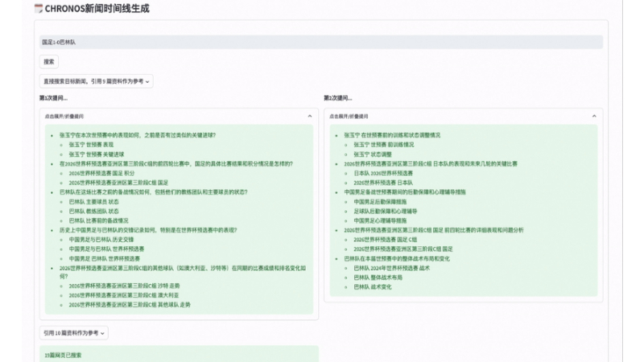The image size is (644, 362).
Task: Select keyword 日本队 2026世界杯预选赛
Action: coord(383,173)
